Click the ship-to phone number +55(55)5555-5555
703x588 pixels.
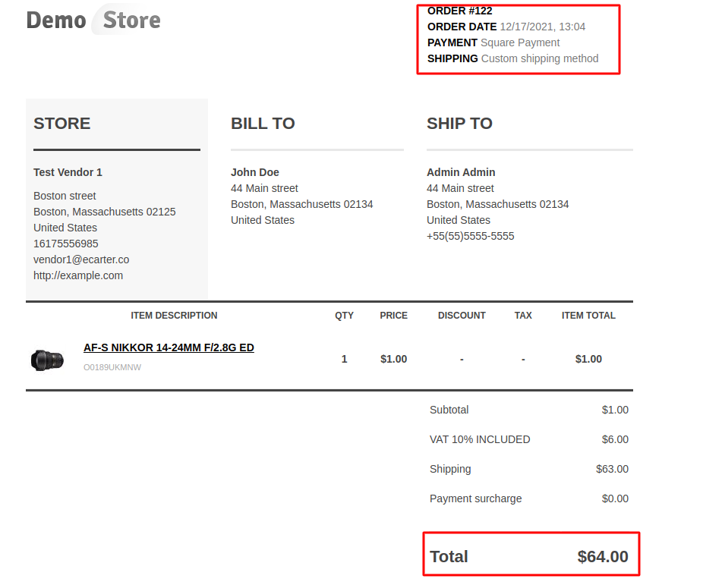[x=470, y=236]
